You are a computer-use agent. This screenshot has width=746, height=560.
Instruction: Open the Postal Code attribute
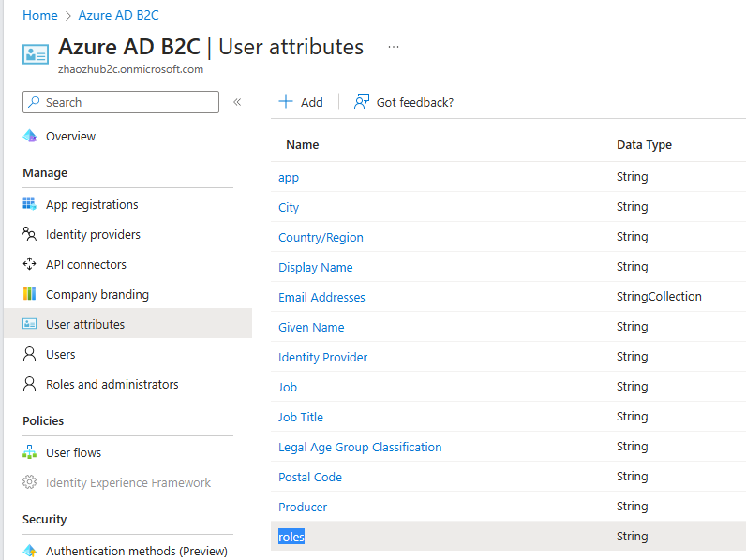[309, 477]
